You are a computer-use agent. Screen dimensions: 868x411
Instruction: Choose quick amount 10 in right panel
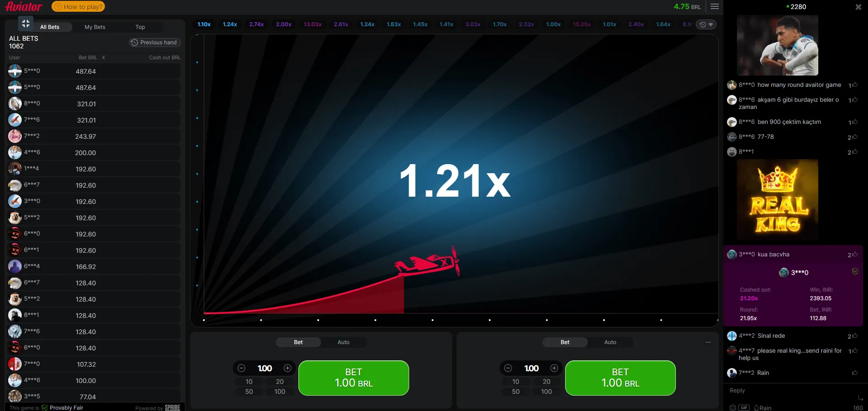(x=516, y=382)
